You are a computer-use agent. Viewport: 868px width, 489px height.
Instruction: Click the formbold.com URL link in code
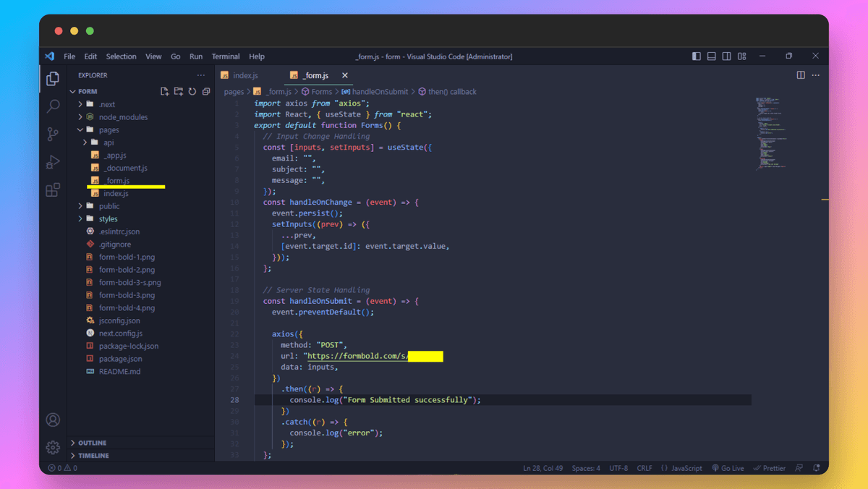click(x=357, y=357)
